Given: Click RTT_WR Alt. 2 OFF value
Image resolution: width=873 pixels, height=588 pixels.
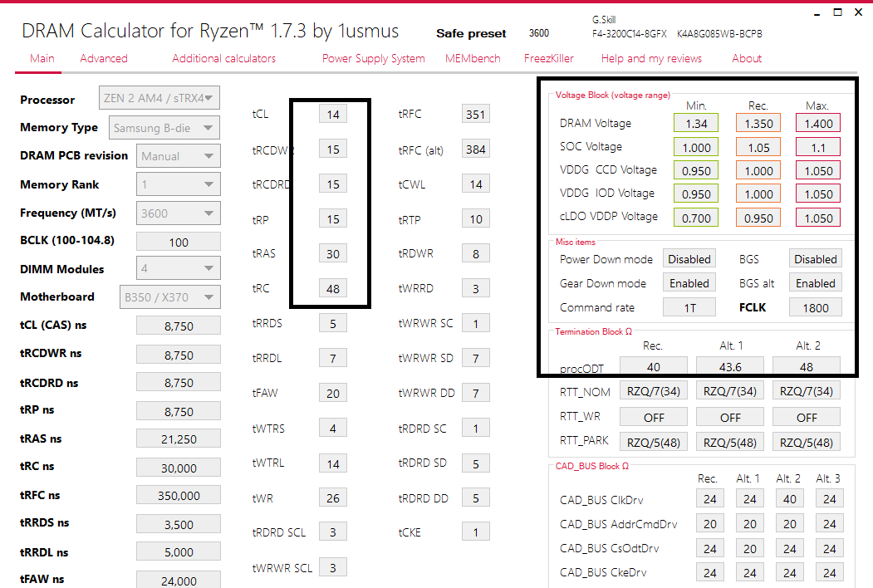Looking at the screenshot, I should pos(807,417).
